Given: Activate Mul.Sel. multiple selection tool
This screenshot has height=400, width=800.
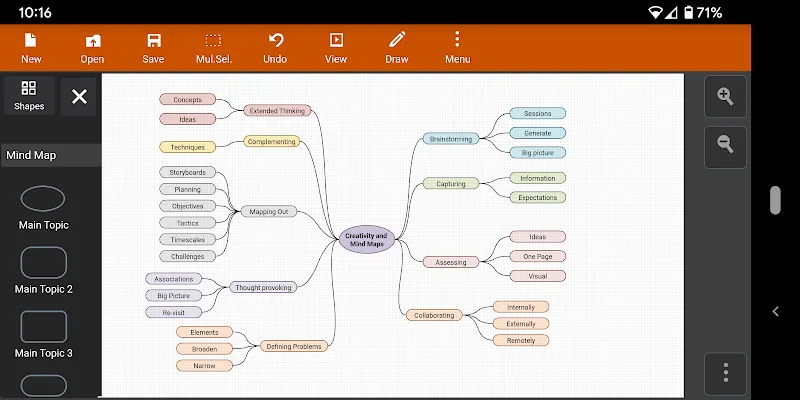Looking at the screenshot, I should pyautogui.click(x=213, y=47).
